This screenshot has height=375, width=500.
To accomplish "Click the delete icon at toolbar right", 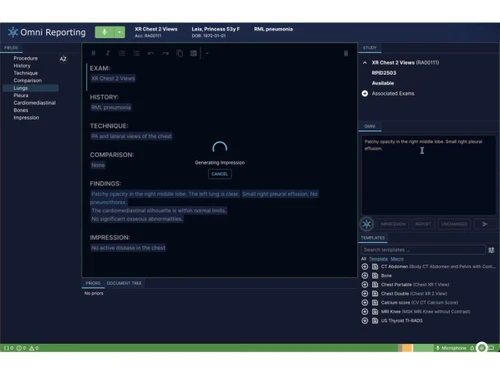I will [x=346, y=53].
